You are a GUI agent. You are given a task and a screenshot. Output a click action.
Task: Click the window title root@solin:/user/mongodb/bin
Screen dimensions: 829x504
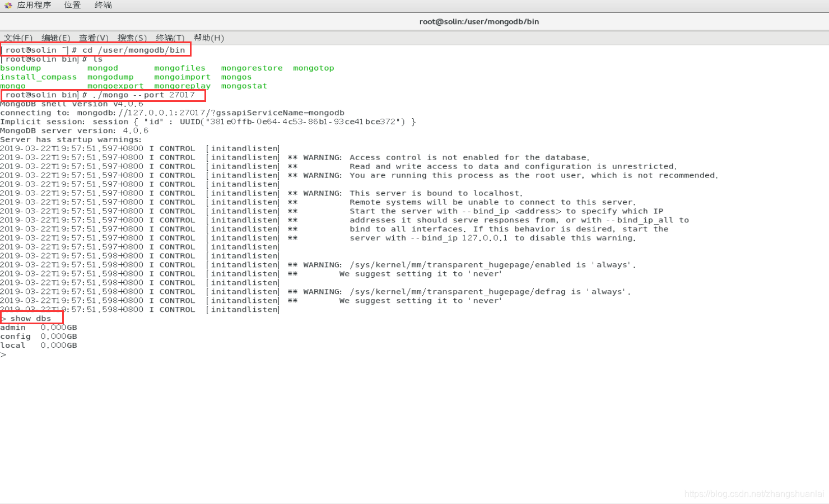pos(479,22)
